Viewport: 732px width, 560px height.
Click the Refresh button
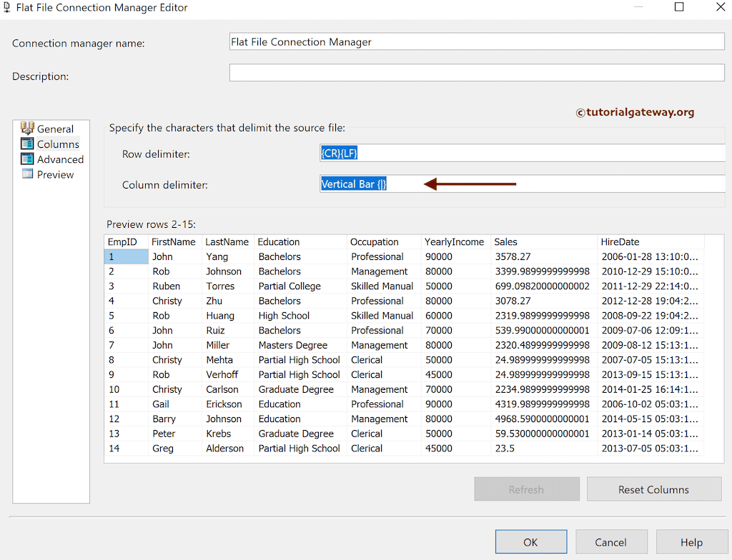point(526,489)
